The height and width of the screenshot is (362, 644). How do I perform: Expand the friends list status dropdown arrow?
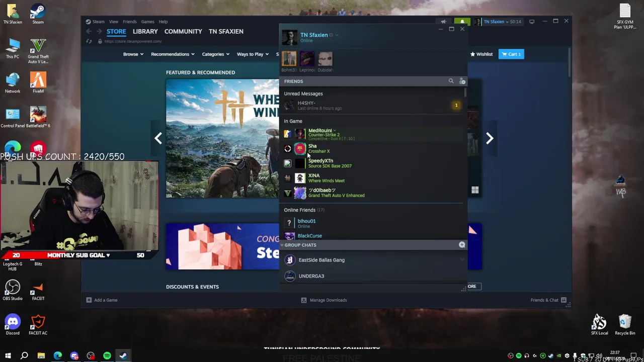(337, 35)
